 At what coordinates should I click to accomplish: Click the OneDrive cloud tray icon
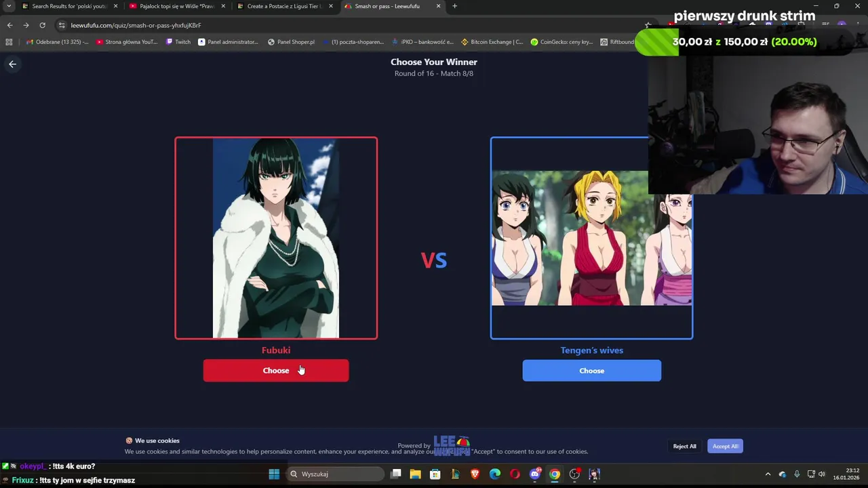[783, 474]
